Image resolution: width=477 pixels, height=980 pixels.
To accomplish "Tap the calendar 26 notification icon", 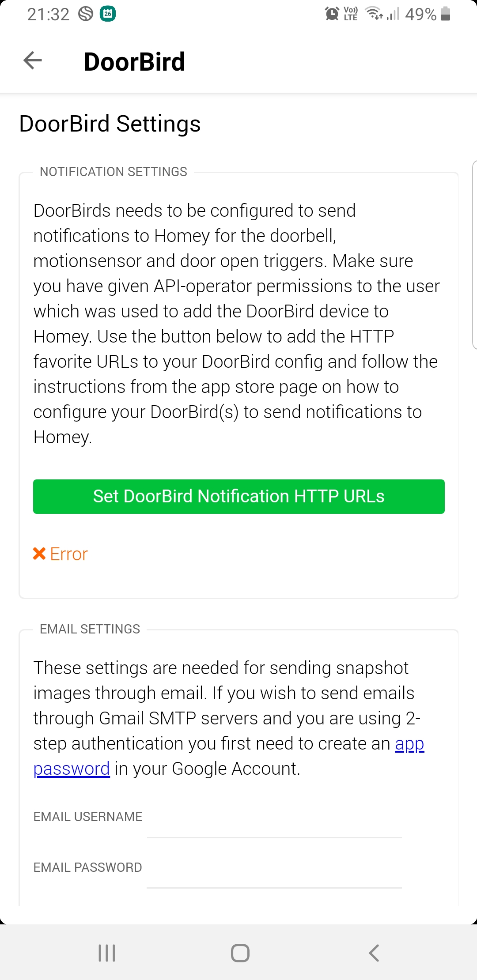I will pyautogui.click(x=108, y=14).
